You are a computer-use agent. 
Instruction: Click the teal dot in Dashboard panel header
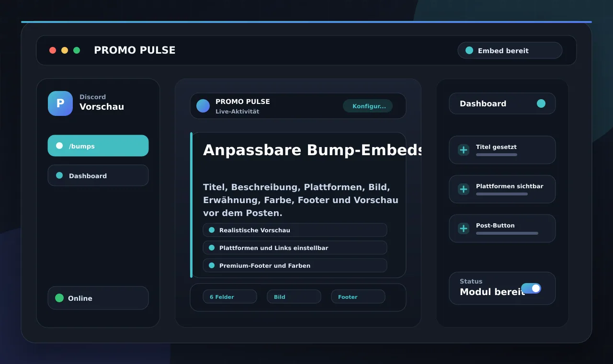(541, 103)
